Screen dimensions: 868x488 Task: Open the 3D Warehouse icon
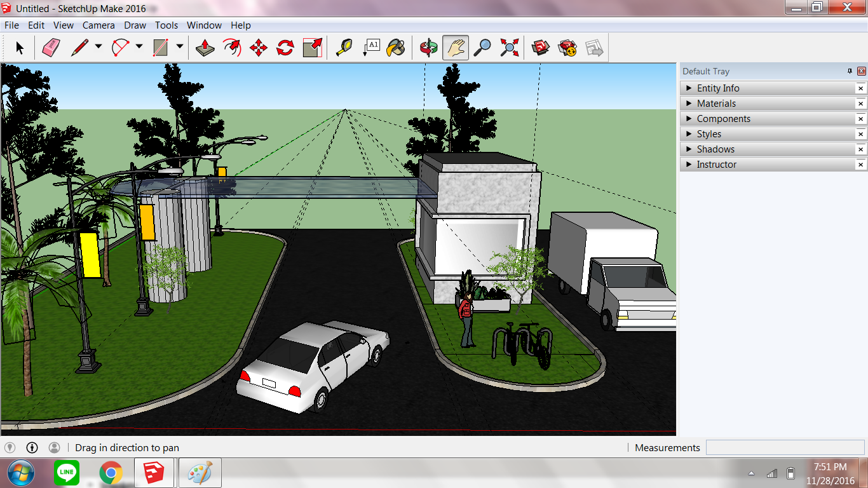click(541, 47)
